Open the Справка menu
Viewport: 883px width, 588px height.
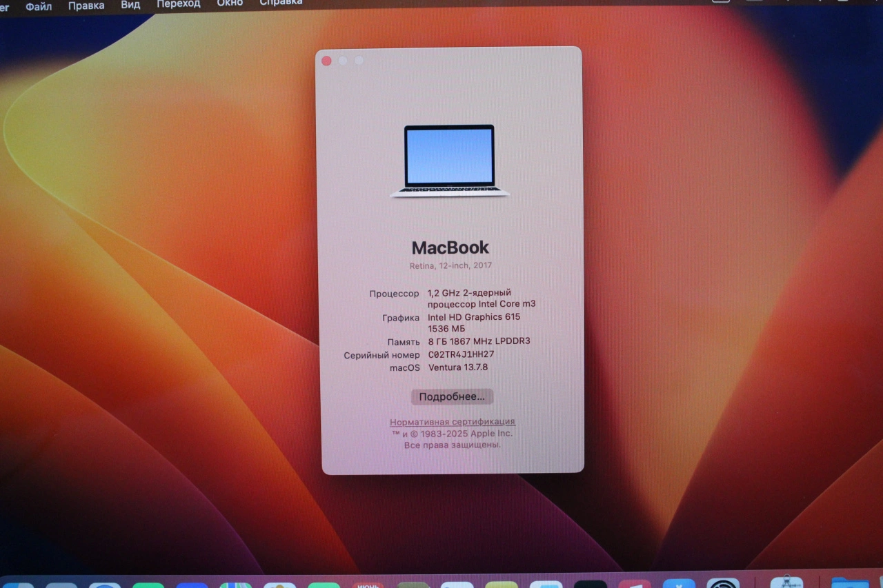[281, 3]
